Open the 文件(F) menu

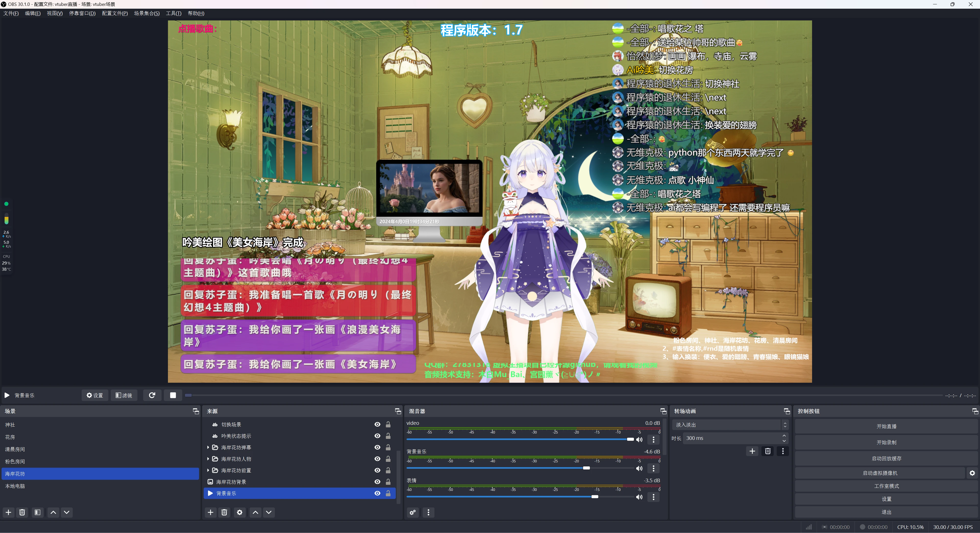tap(11, 13)
